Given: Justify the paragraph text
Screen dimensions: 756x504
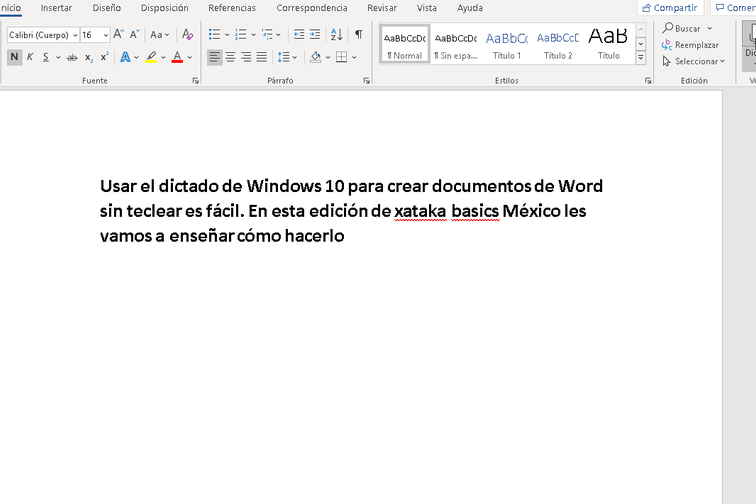Looking at the screenshot, I should pos(261,57).
